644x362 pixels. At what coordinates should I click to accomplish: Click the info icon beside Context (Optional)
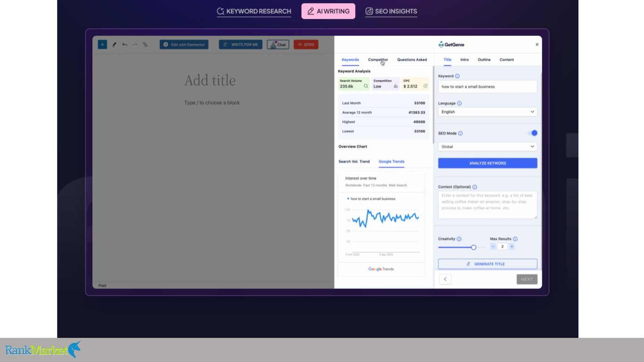pos(475,187)
